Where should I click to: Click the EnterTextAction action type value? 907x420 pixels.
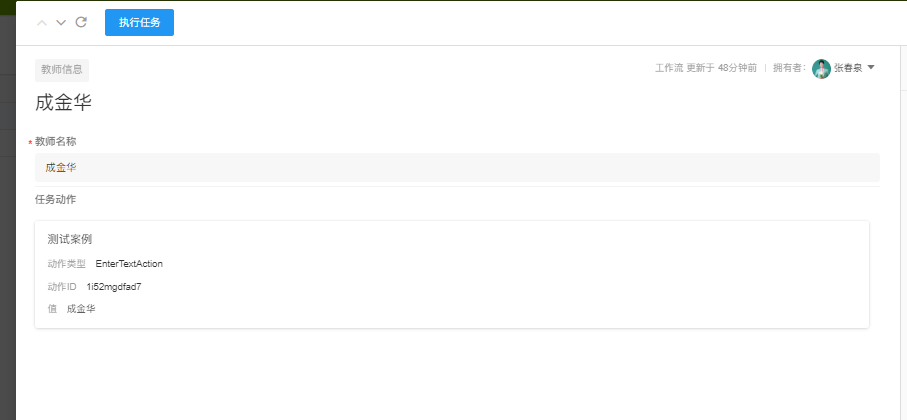coord(129,264)
